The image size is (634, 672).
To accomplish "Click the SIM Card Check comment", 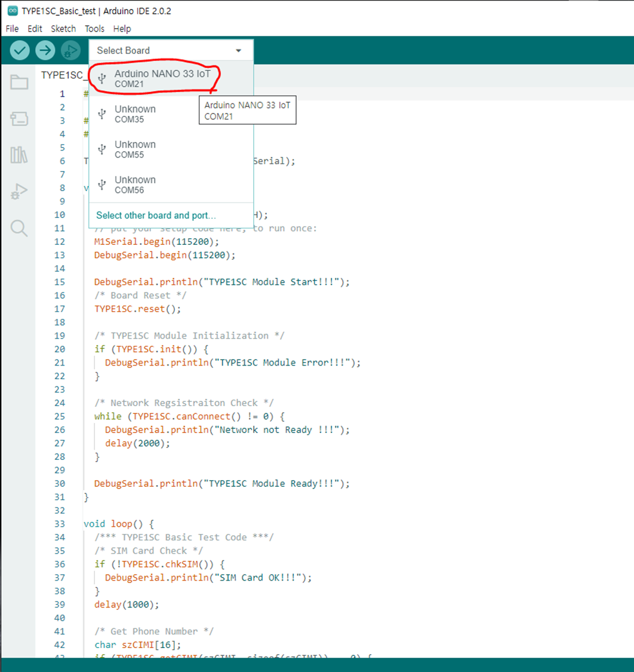I will (149, 551).
